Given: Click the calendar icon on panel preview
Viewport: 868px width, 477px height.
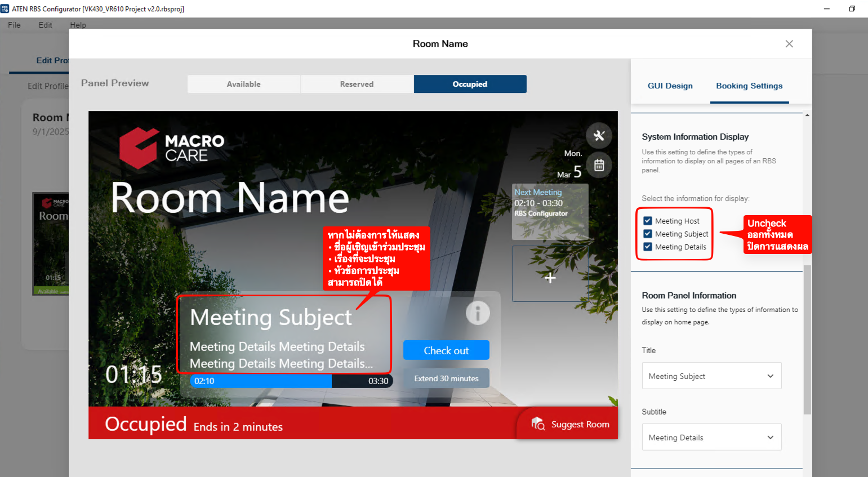Looking at the screenshot, I should (x=599, y=165).
